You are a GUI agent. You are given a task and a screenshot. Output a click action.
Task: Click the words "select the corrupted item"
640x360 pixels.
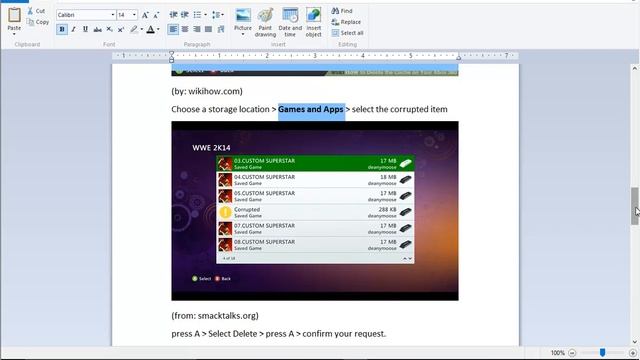click(x=400, y=109)
